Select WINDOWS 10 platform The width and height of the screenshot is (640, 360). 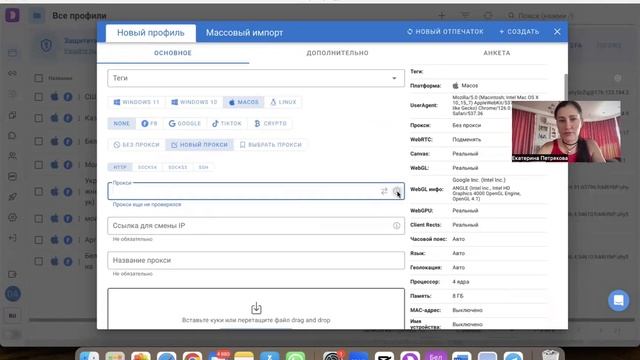click(194, 102)
